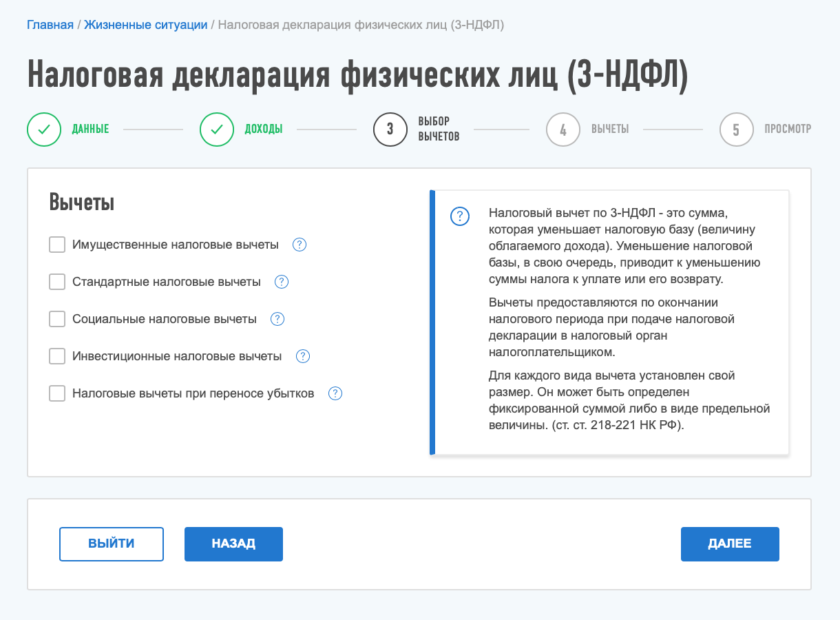Open help icon for Социальные налоговые вычеты
840x620 pixels.
tap(277, 319)
